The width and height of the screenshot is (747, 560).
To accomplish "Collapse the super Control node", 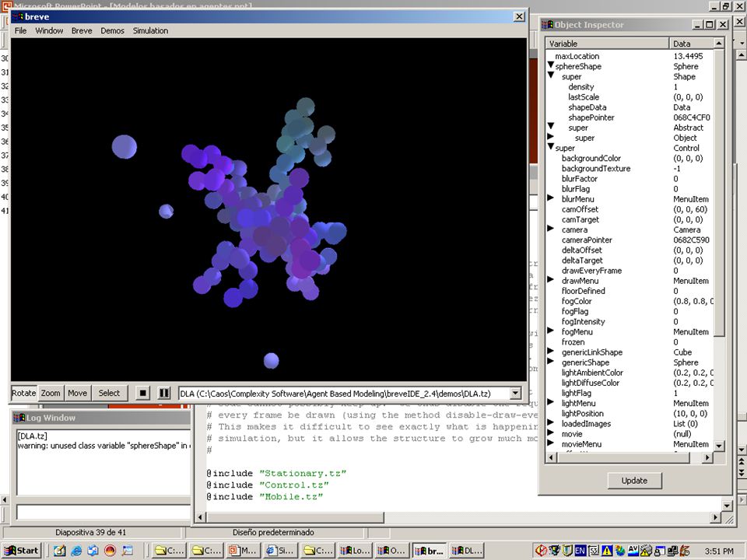I will [x=551, y=147].
